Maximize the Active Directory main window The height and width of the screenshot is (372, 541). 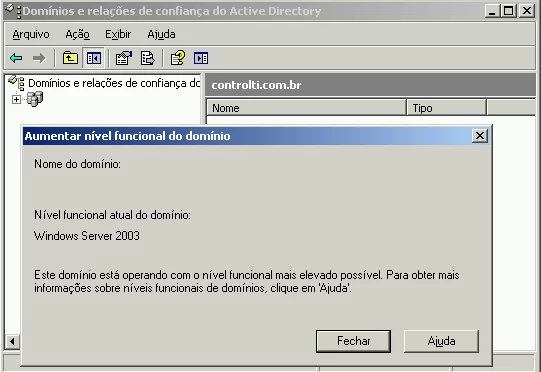[509, 11]
